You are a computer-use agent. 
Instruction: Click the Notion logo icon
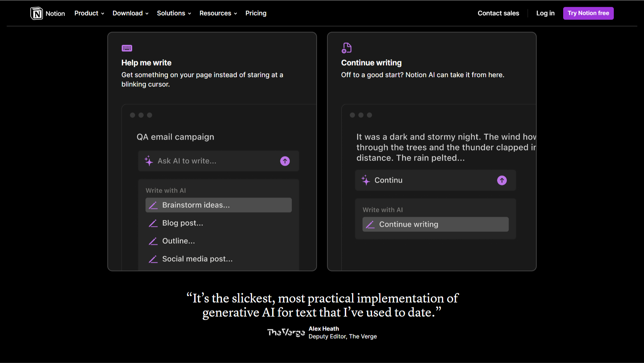pyautogui.click(x=37, y=13)
